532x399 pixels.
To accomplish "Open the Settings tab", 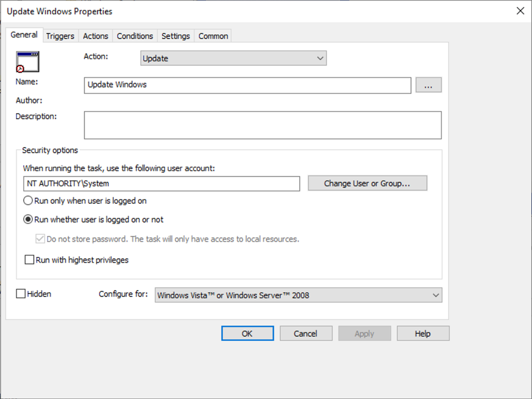I will (175, 36).
